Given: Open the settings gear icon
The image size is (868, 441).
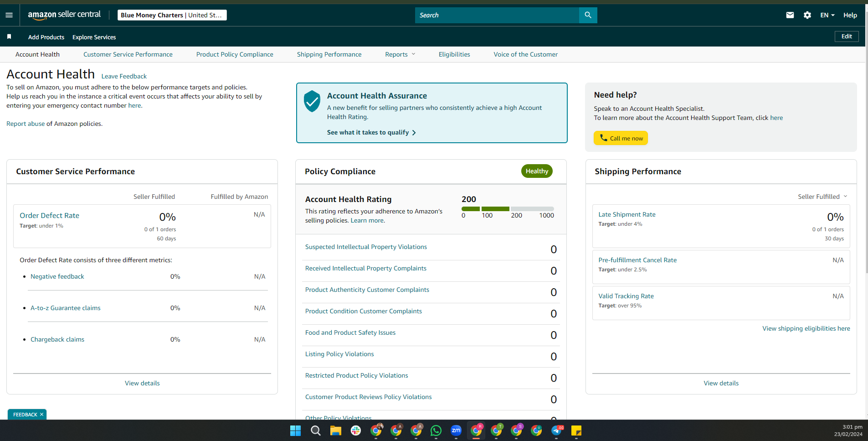Looking at the screenshot, I should tap(807, 15).
